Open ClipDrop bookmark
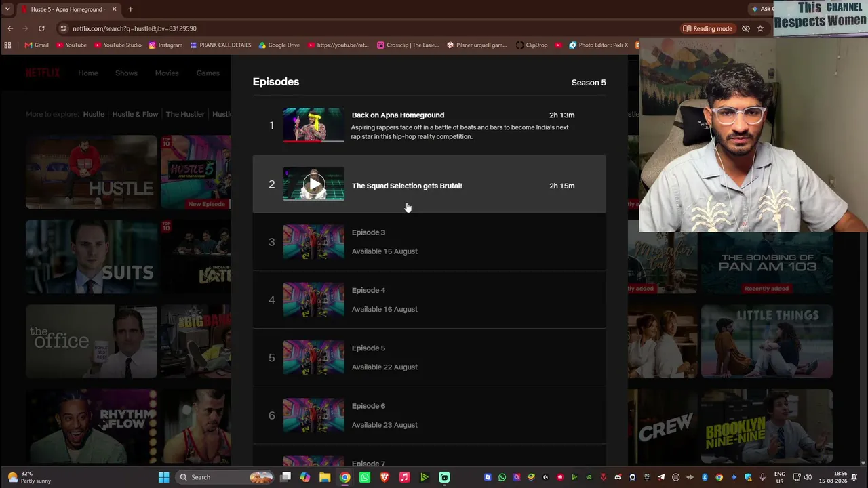Image resolution: width=868 pixels, height=488 pixels. tap(531, 45)
